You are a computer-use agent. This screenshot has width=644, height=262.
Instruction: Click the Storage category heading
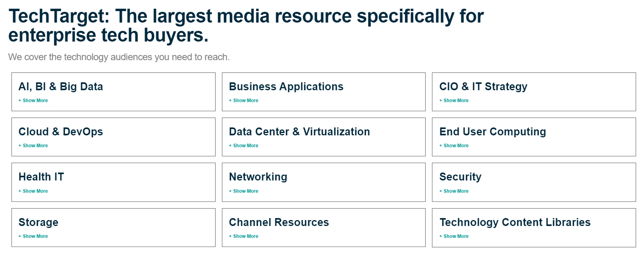click(38, 222)
